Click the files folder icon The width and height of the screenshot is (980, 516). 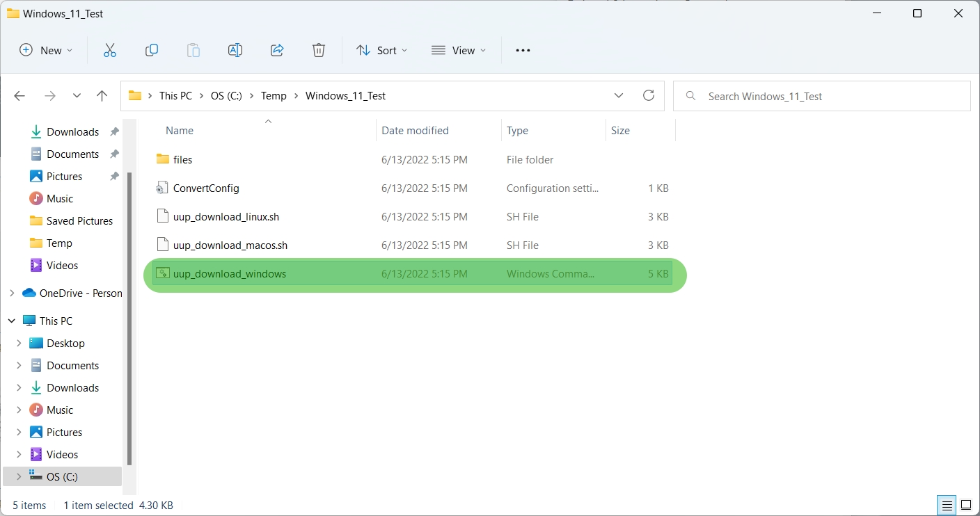[x=162, y=159]
